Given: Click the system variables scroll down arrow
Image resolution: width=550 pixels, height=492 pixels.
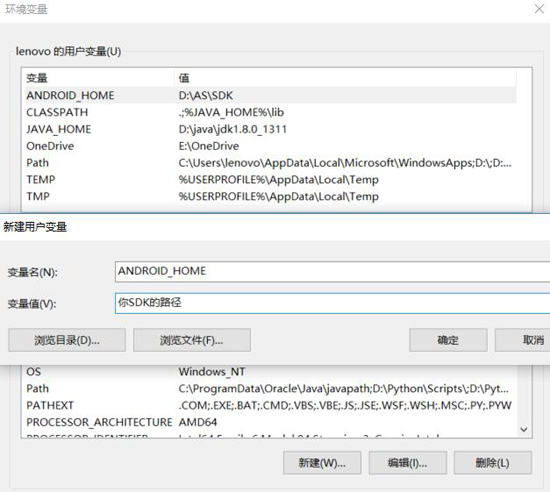Looking at the screenshot, I should tap(524, 430).
